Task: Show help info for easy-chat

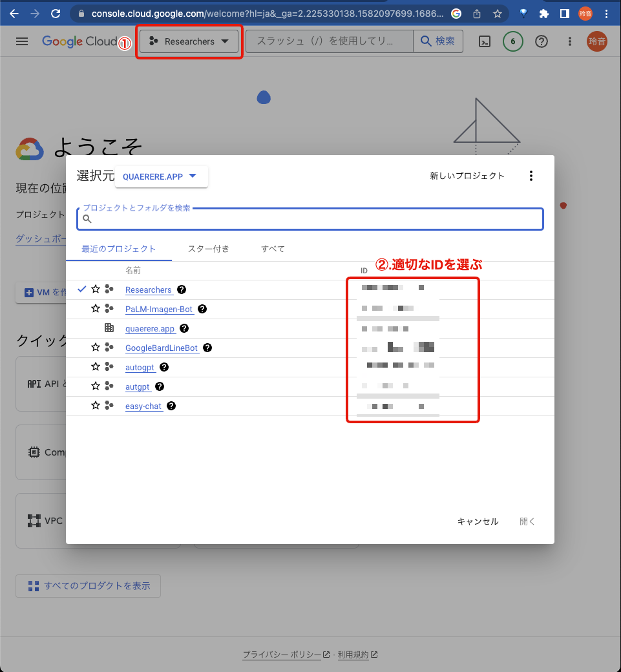Action: click(x=171, y=406)
